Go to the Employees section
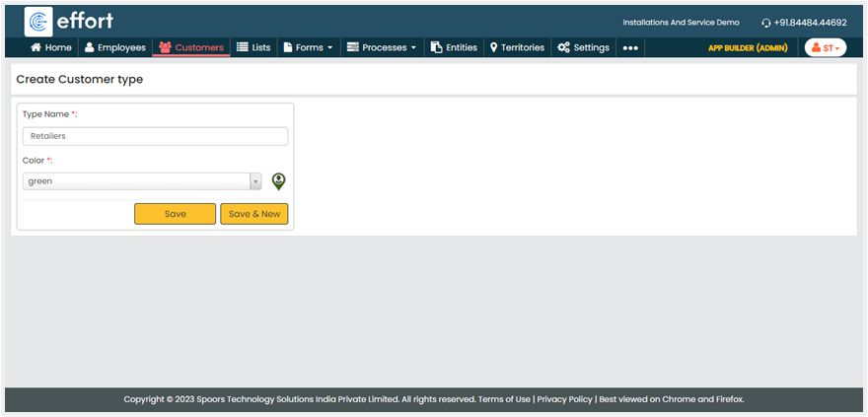Viewport: 868px width, 417px height. (114, 47)
